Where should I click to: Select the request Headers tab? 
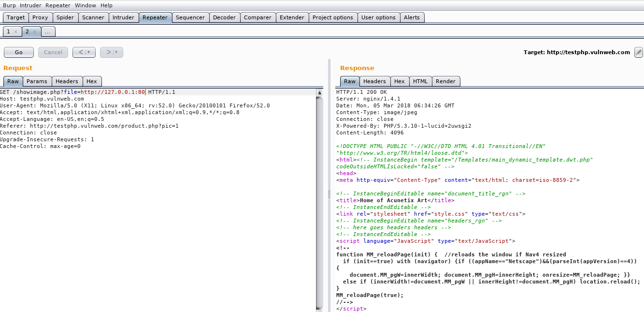[67, 81]
